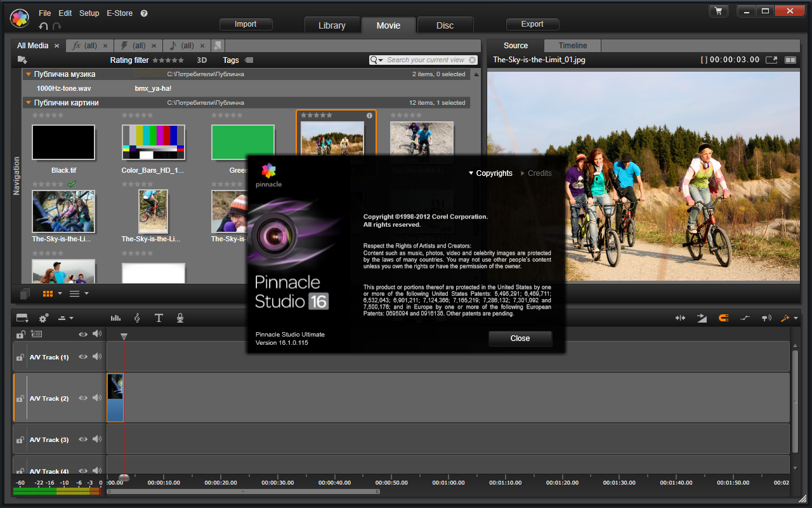Click the dual-view preview icon in Source panel
The height and width of the screenshot is (508, 812).
point(790,60)
